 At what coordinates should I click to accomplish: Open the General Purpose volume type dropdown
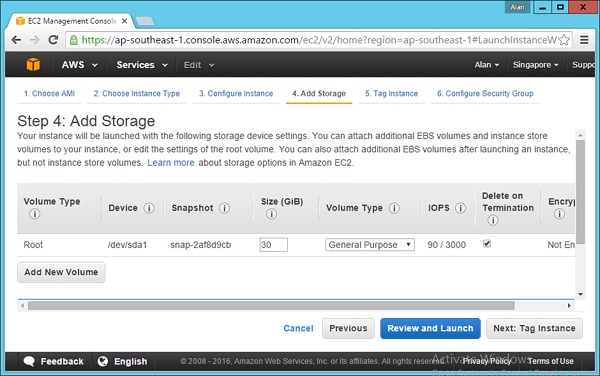370,245
